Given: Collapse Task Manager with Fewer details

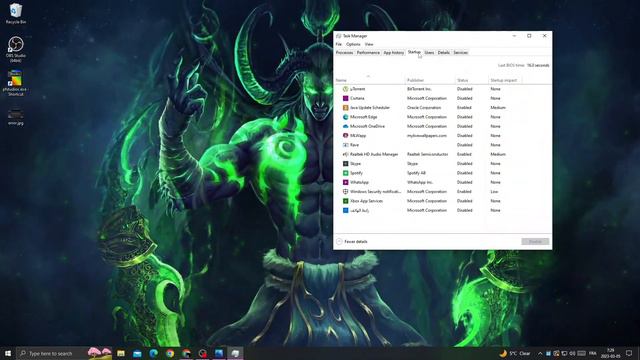Looking at the screenshot, I should point(352,242).
